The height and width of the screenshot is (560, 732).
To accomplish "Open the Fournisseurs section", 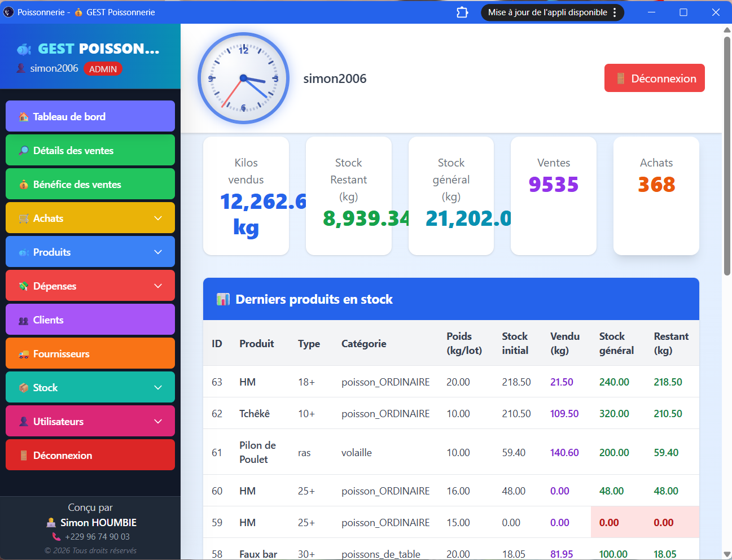I will coord(90,353).
